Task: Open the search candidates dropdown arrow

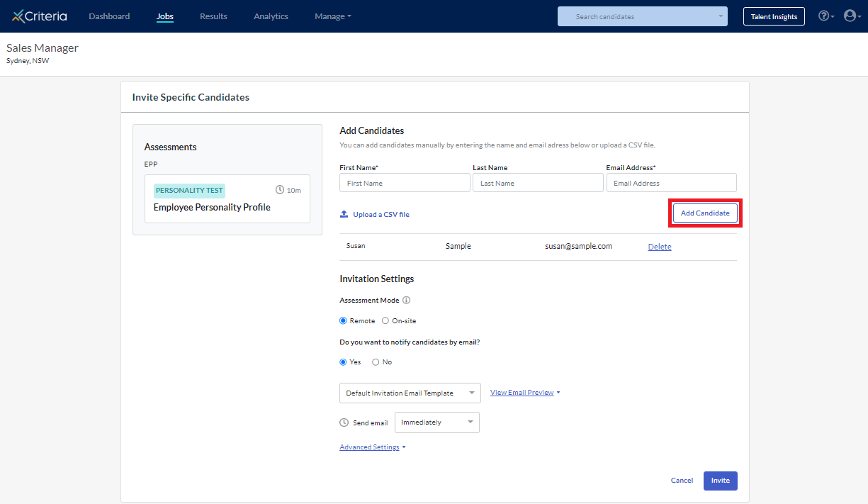Action: click(721, 16)
